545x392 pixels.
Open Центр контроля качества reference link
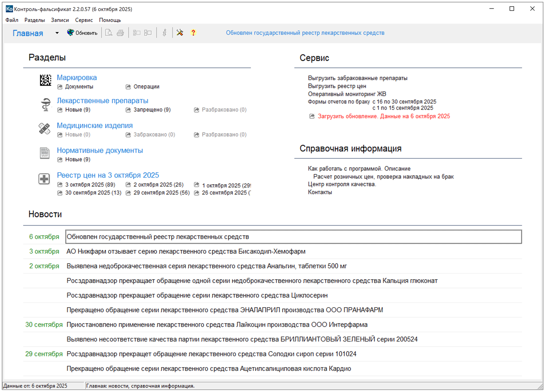[342, 184]
